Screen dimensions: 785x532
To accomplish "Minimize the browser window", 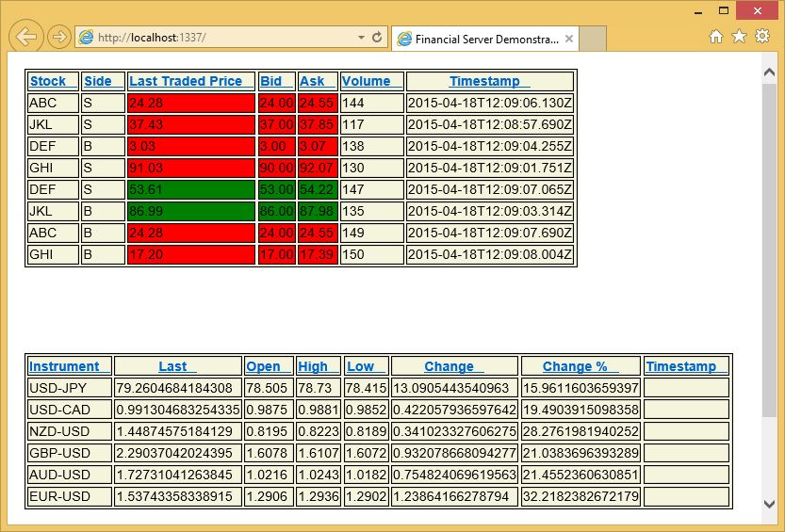I will pos(699,11).
